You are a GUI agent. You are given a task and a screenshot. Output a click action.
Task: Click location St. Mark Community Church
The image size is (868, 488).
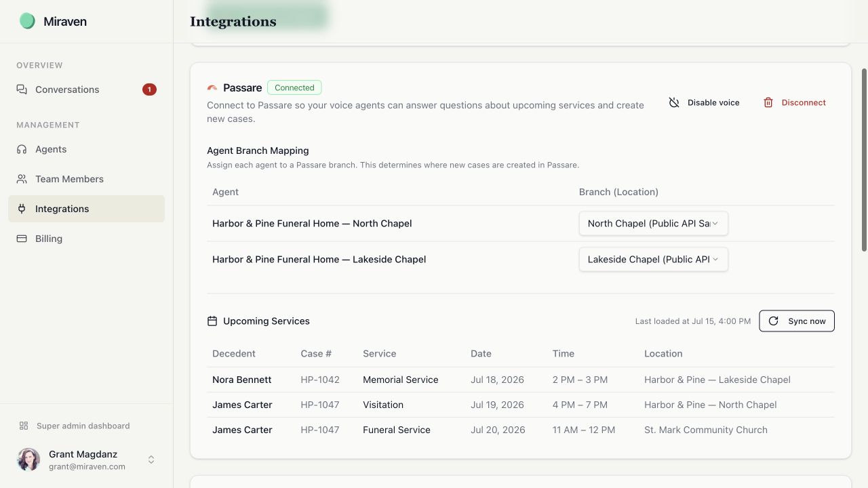coord(706,430)
